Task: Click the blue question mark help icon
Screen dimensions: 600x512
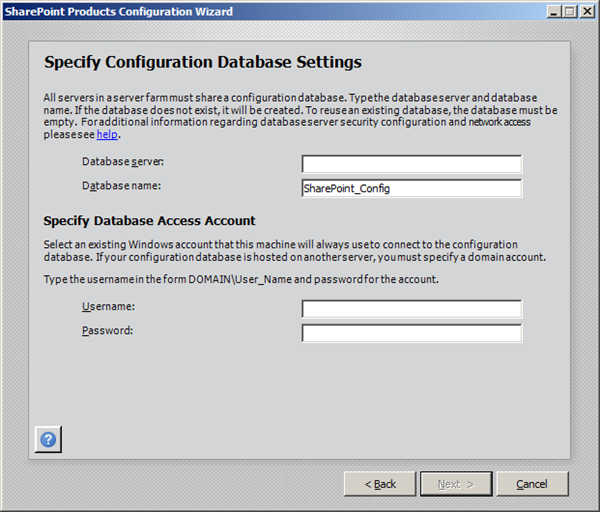Action: coord(49,439)
